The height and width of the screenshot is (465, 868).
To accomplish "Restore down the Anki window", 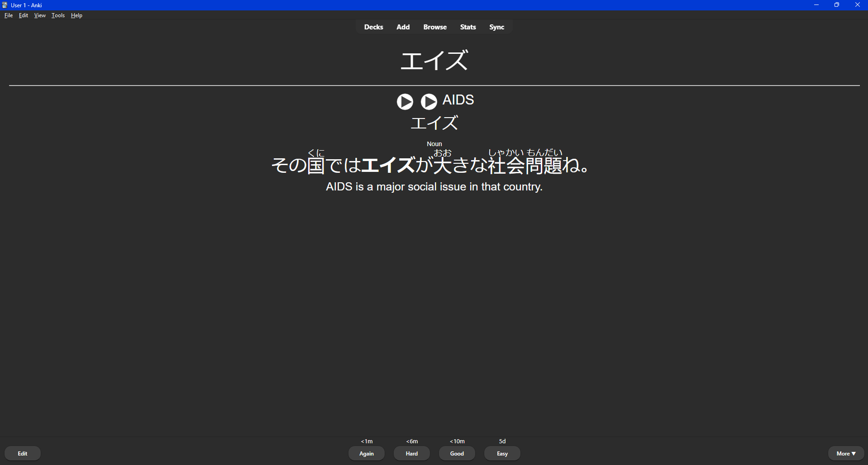I will (x=837, y=5).
